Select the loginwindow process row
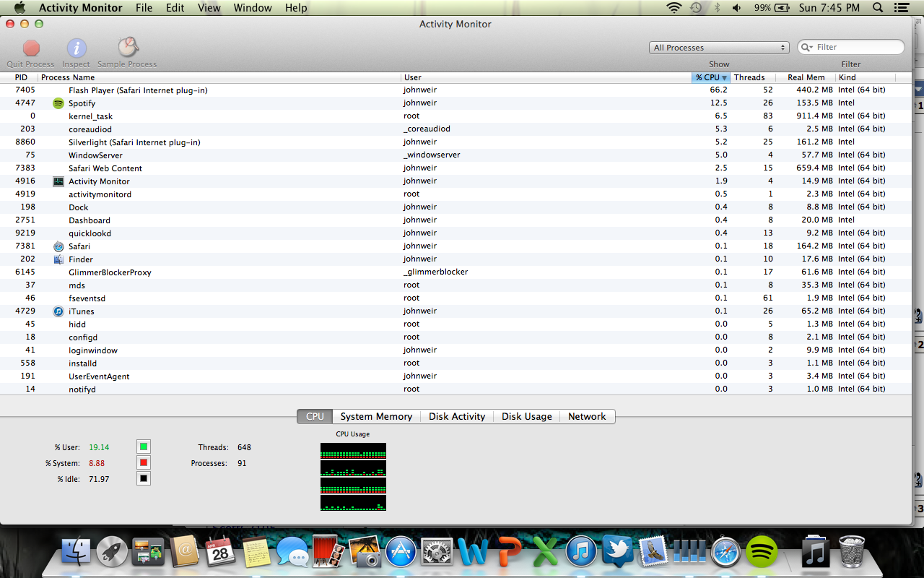The image size is (924, 578). click(456, 350)
